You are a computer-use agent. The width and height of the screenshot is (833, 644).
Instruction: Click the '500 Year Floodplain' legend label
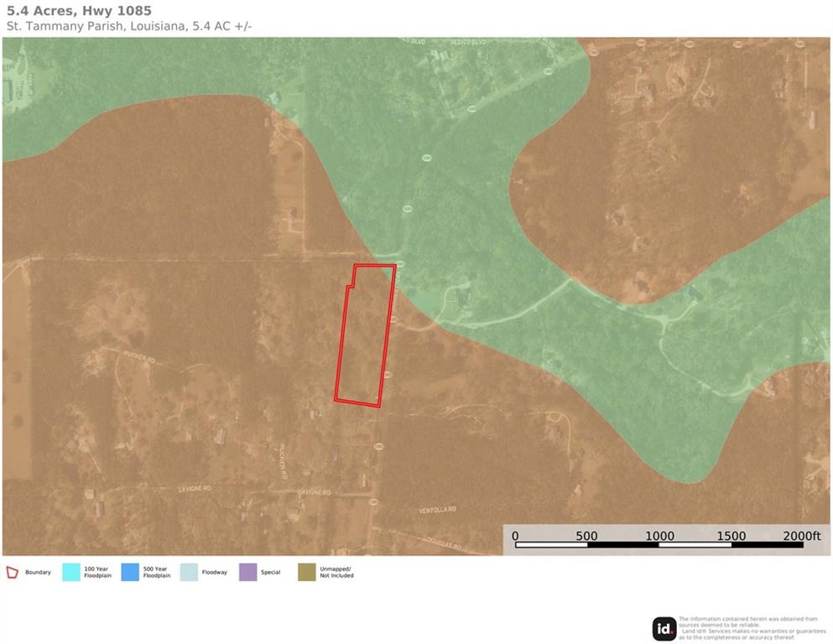click(157, 573)
